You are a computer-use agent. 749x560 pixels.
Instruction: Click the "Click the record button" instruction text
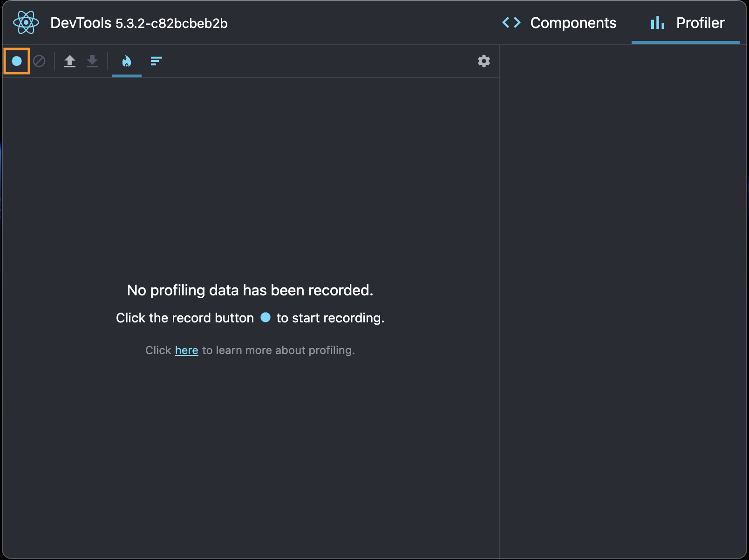185,318
